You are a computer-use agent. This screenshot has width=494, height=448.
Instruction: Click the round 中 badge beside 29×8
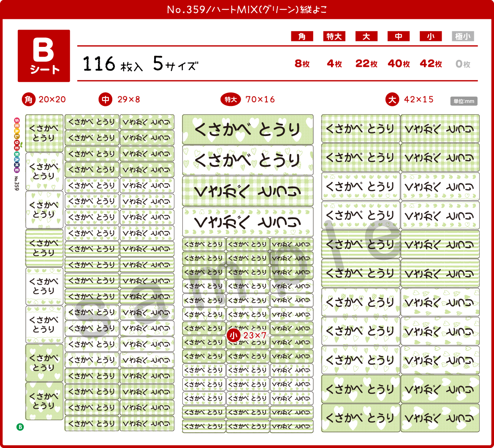[106, 100]
